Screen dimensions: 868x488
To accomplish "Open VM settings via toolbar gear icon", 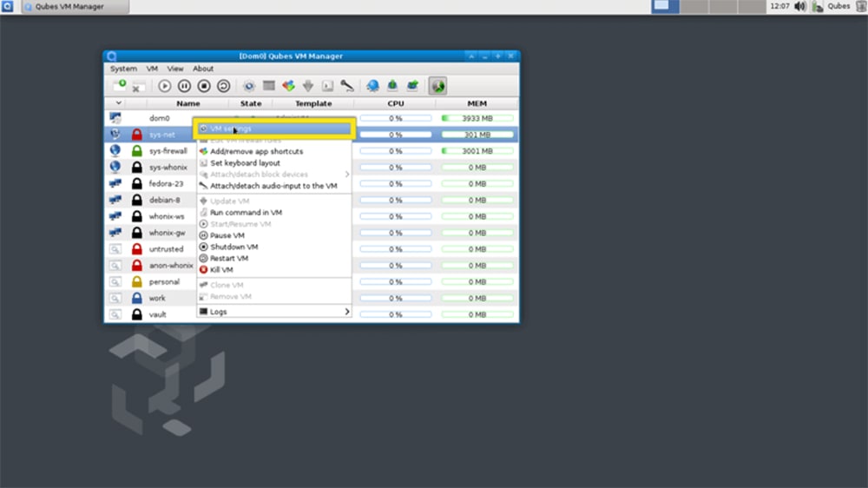I will [249, 86].
